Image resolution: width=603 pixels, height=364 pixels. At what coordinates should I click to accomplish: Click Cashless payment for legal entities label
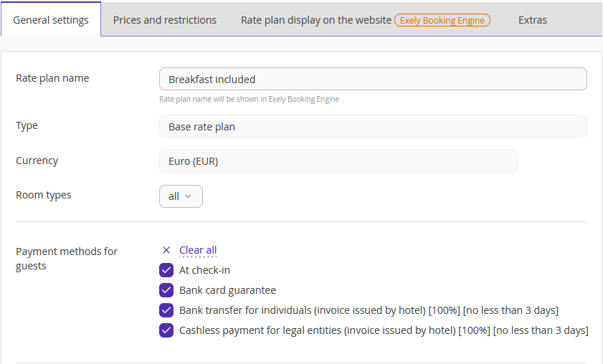pyautogui.click(x=384, y=330)
